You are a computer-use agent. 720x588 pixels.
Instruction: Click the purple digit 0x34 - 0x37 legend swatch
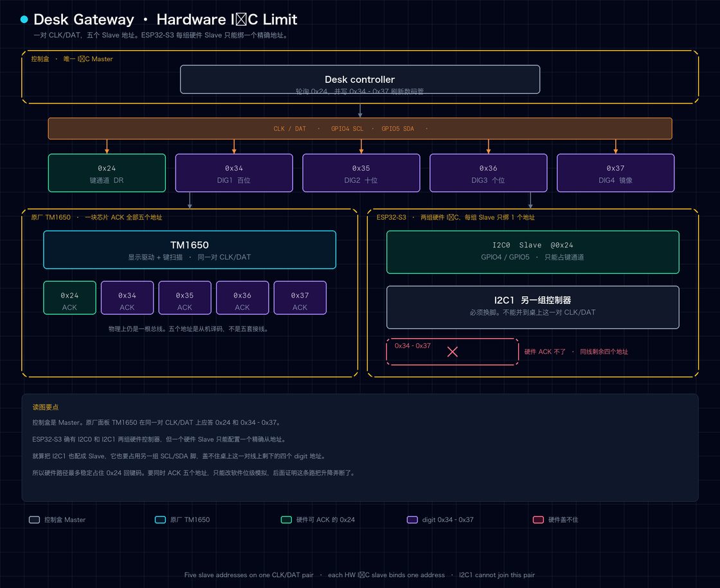pyautogui.click(x=412, y=520)
